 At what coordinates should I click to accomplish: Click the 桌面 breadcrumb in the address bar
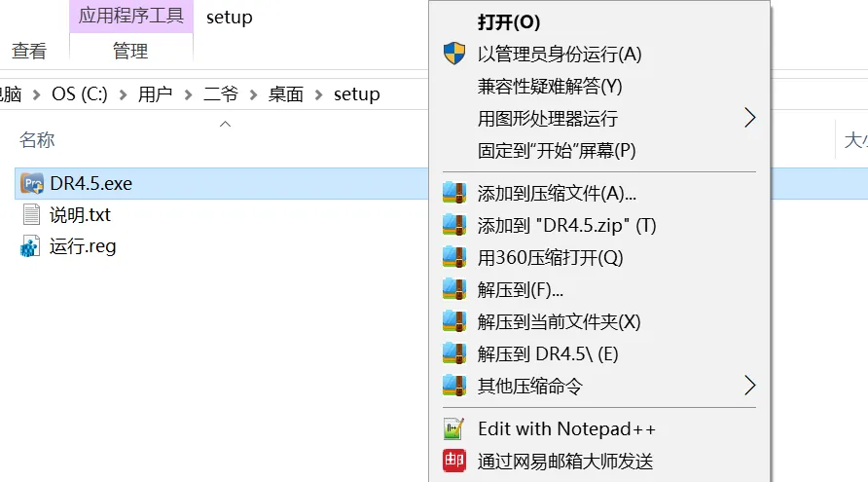point(286,94)
